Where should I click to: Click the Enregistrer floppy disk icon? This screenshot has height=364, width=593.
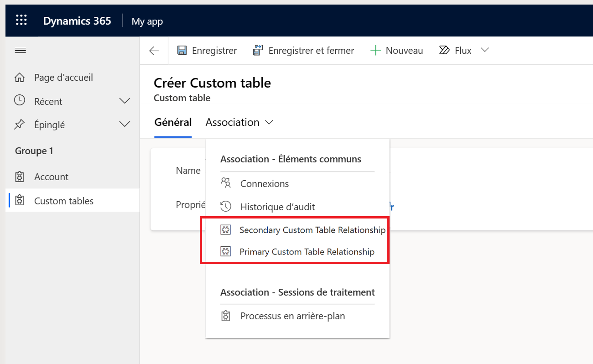point(182,50)
